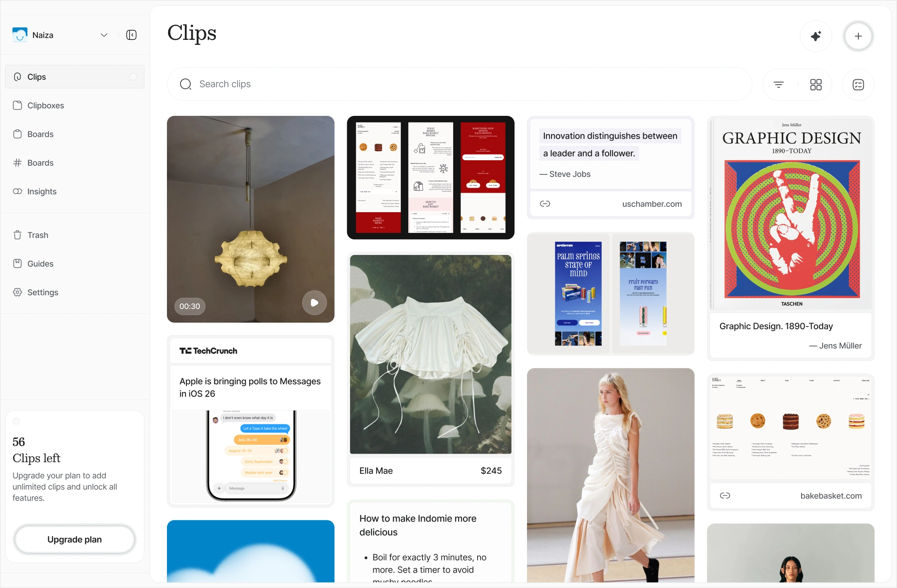The height and width of the screenshot is (588, 897).
Task: Open the Graphic Design book cover thumbnail
Action: point(791,213)
